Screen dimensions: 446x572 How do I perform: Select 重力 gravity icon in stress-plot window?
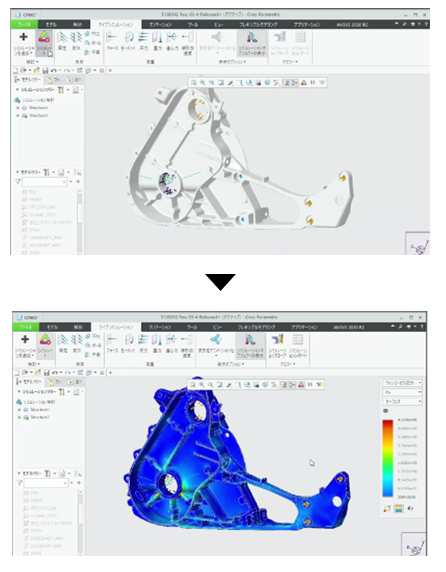coord(157,340)
